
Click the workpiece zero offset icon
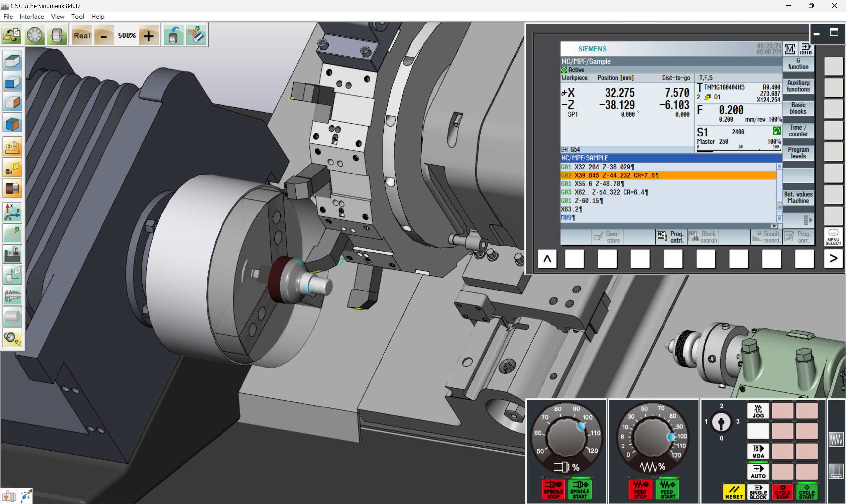[x=12, y=275]
